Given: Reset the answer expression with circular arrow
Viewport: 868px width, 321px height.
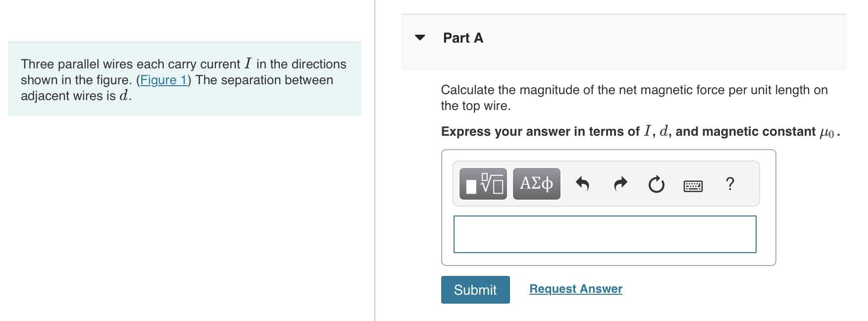Looking at the screenshot, I should 656,183.
